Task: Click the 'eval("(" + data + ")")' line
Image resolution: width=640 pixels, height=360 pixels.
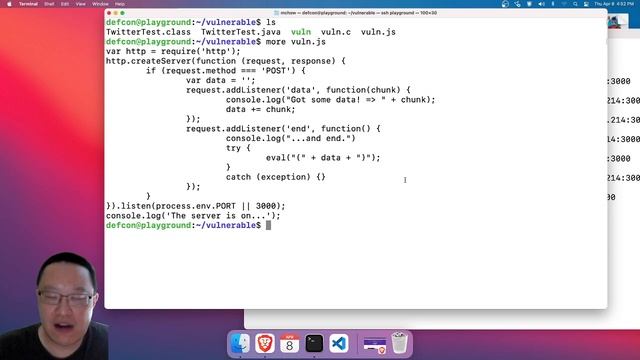Action: point(323,158)
